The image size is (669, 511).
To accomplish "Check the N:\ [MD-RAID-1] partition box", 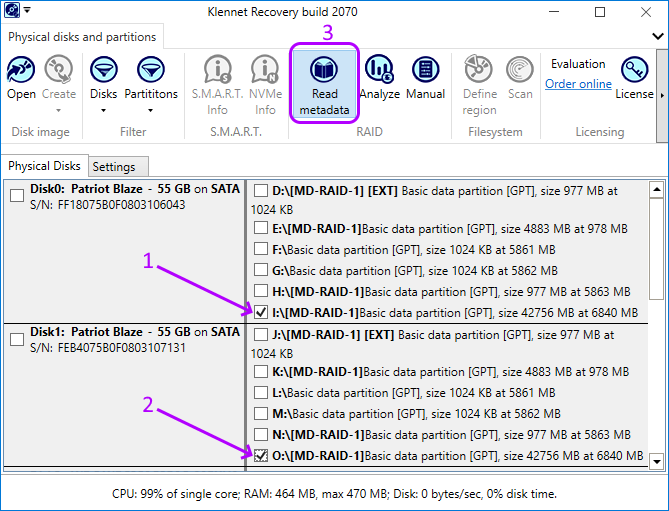I will (261, 434).
